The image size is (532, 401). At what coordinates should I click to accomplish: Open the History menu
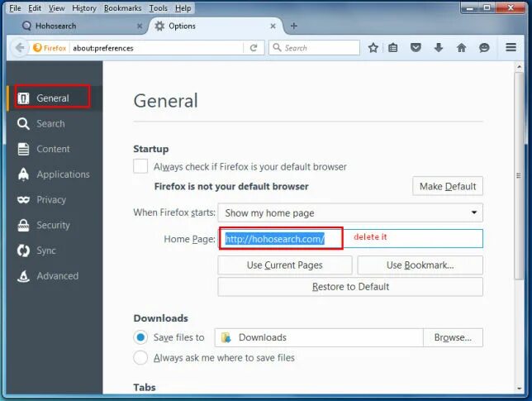pos(84,8)
